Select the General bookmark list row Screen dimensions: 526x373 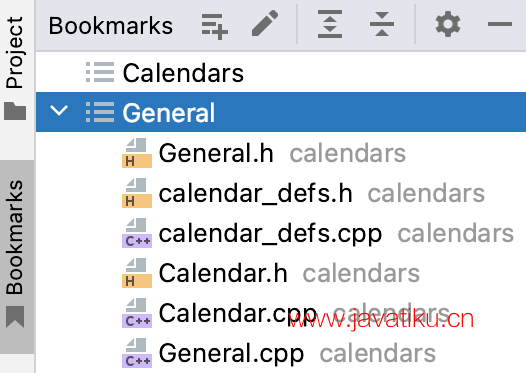point(281,112)
